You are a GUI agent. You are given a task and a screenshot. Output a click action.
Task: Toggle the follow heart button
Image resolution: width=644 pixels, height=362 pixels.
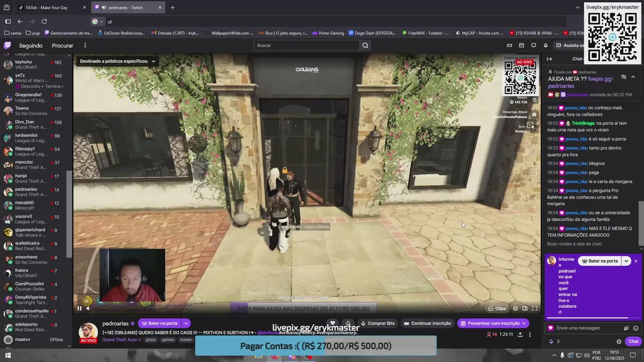pyautogui.click(x=333, y=323)
